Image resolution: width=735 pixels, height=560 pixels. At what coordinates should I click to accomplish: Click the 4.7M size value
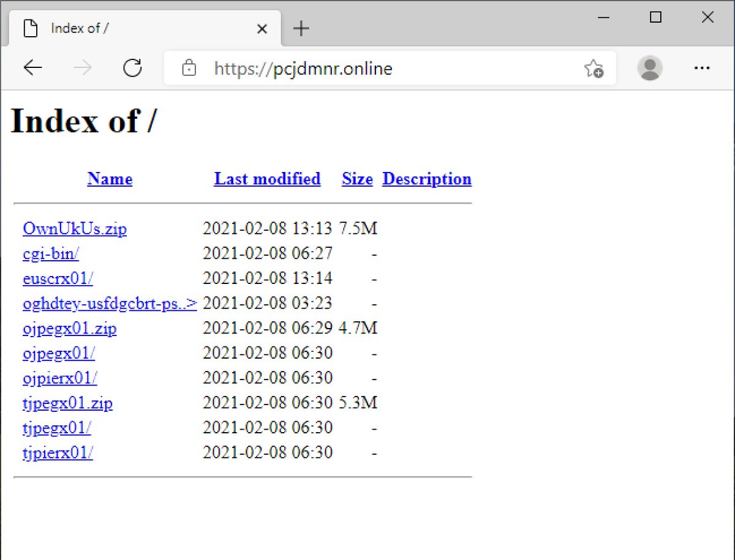click(x=358, y=329)
